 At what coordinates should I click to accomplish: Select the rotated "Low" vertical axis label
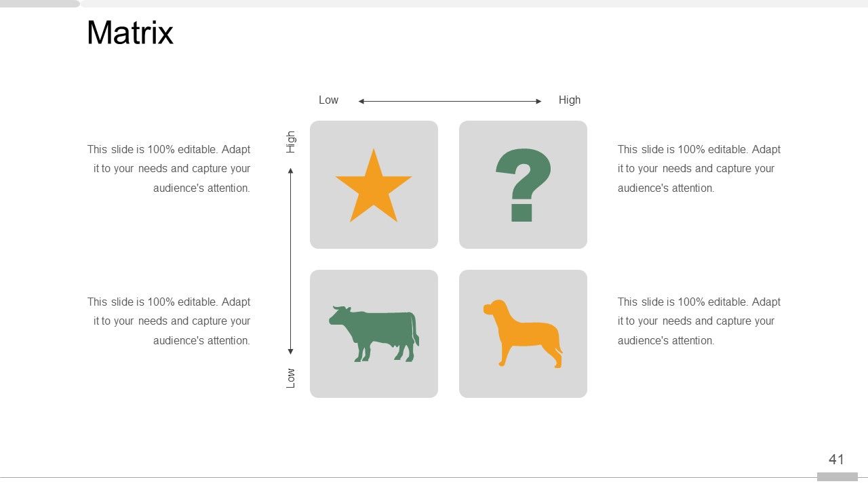point(291,378)
